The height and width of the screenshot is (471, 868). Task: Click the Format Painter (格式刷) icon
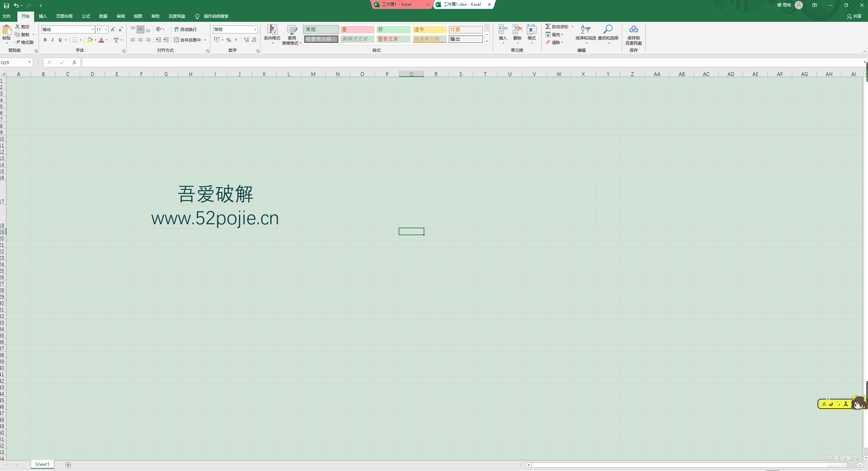(18, 42)
